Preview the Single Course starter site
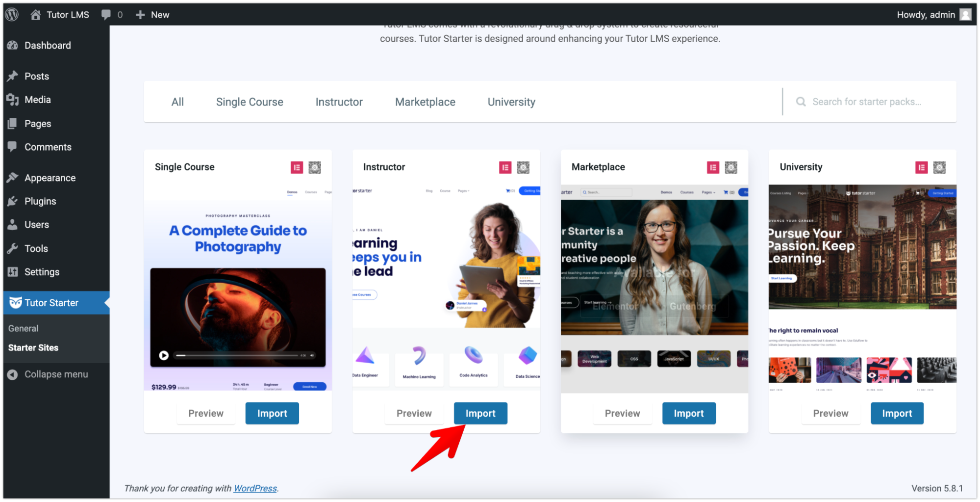The width and height of the screenshot is (980, 502). click(x=206, y=413)
